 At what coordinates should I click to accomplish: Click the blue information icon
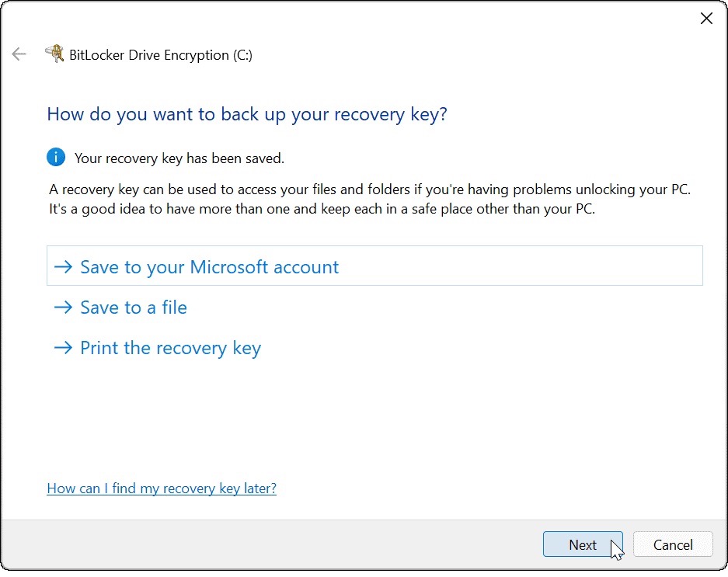point(56,158)
